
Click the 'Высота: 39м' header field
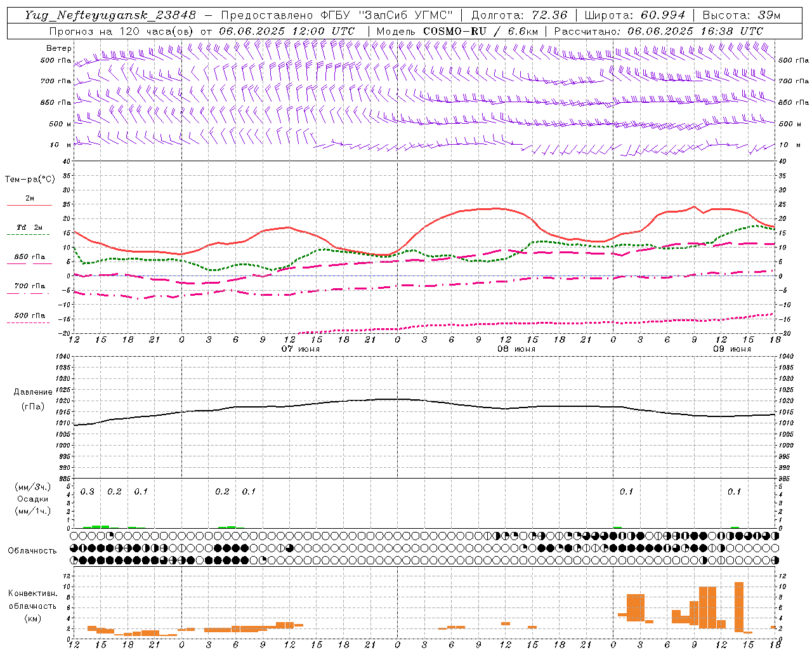click(x=742, y=15)
